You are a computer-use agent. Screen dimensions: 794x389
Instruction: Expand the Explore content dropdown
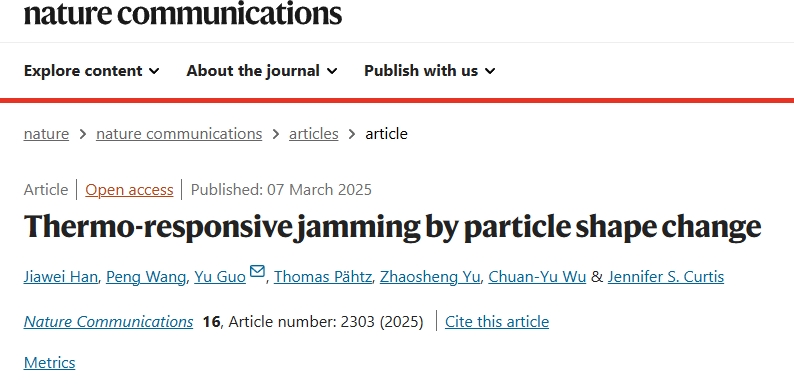pyautogui.click(x=92, y=71)
